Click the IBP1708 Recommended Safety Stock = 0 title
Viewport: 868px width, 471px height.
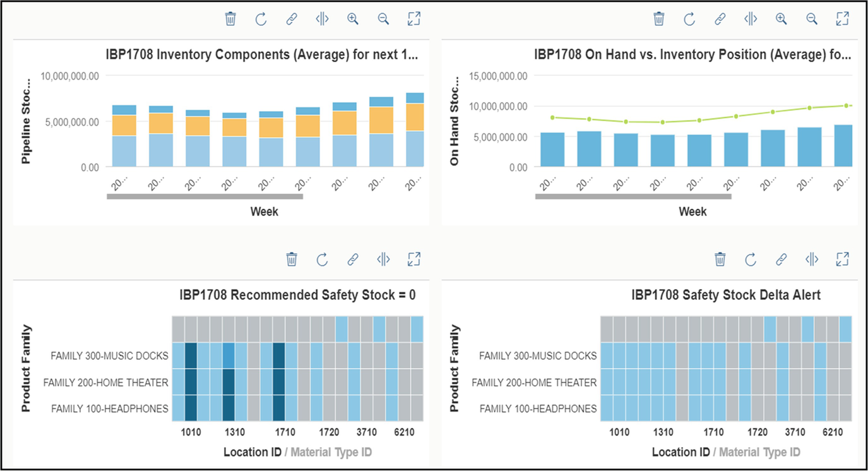(297, 295)
